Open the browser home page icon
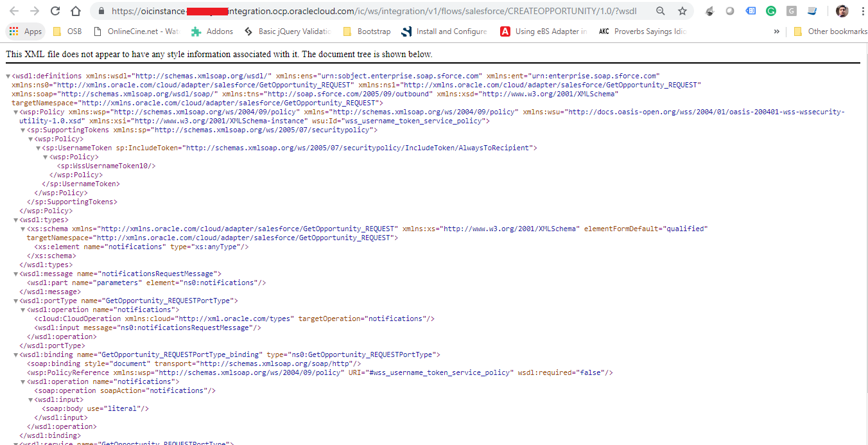This screenshot has height=445, width=868. pyautogui.click(x=76, y=11)
